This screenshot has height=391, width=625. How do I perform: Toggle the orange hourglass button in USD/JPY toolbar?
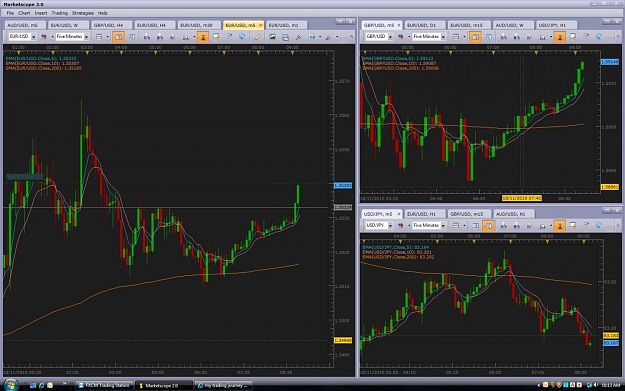tap(560, 226)
